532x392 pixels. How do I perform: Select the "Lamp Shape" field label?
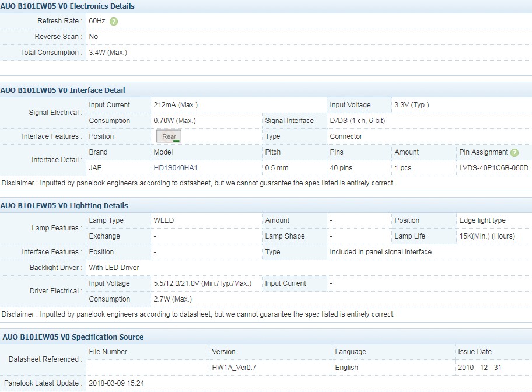click(285, 236)
